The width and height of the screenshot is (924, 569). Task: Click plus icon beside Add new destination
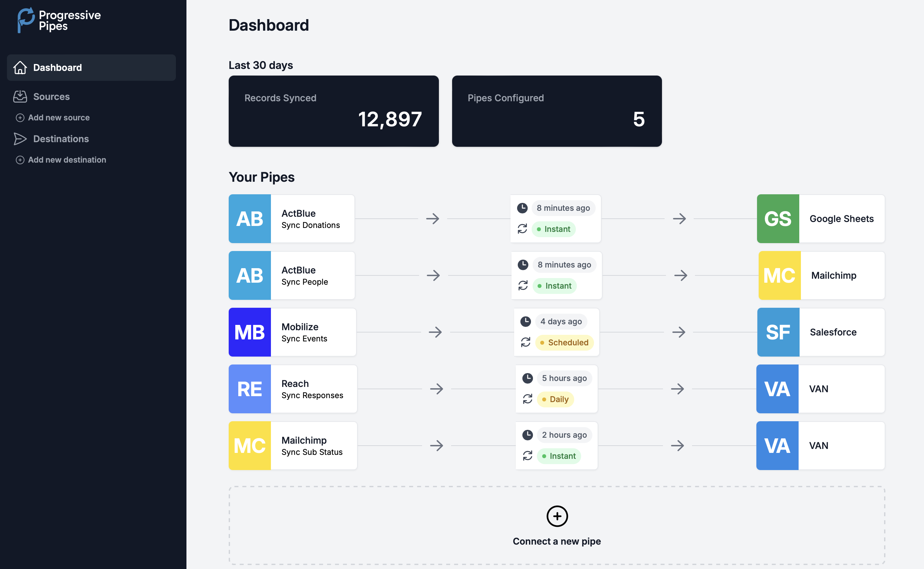coord(20,160)
